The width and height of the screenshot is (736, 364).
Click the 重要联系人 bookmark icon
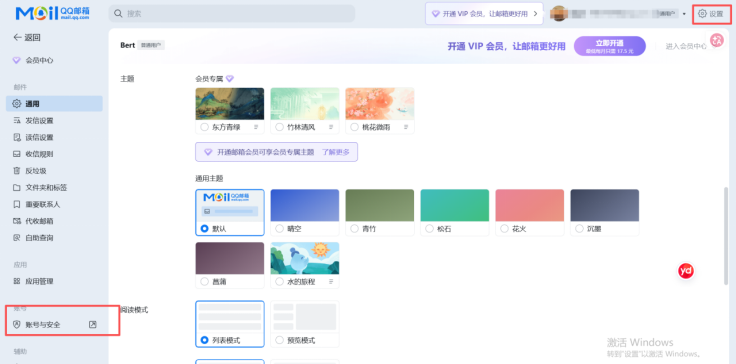17,204
